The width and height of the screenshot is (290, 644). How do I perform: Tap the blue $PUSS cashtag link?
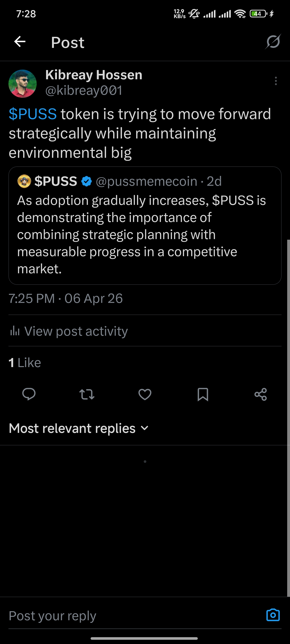[x=33, y=114]
